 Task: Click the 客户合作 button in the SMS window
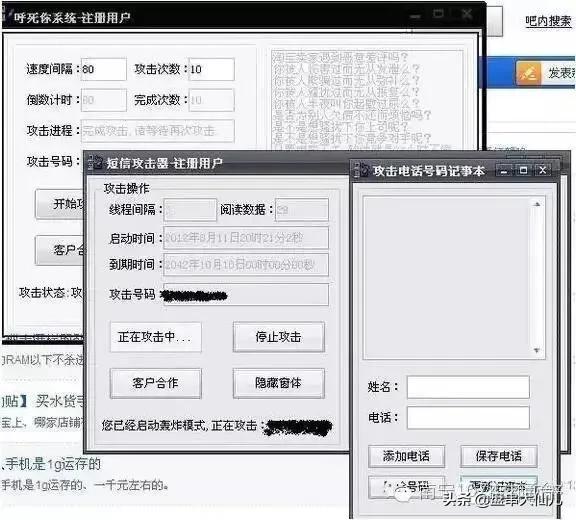(x=156, y=383)
